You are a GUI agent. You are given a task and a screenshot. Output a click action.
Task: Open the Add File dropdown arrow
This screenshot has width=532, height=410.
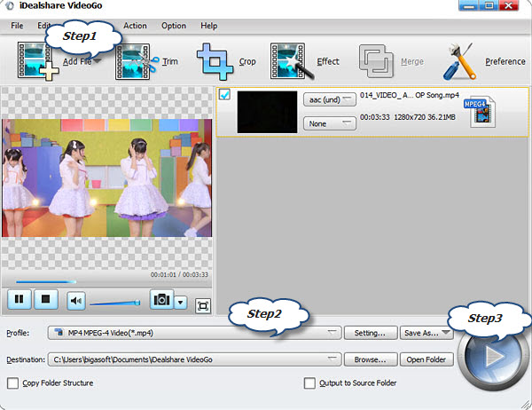click(98, 61)
